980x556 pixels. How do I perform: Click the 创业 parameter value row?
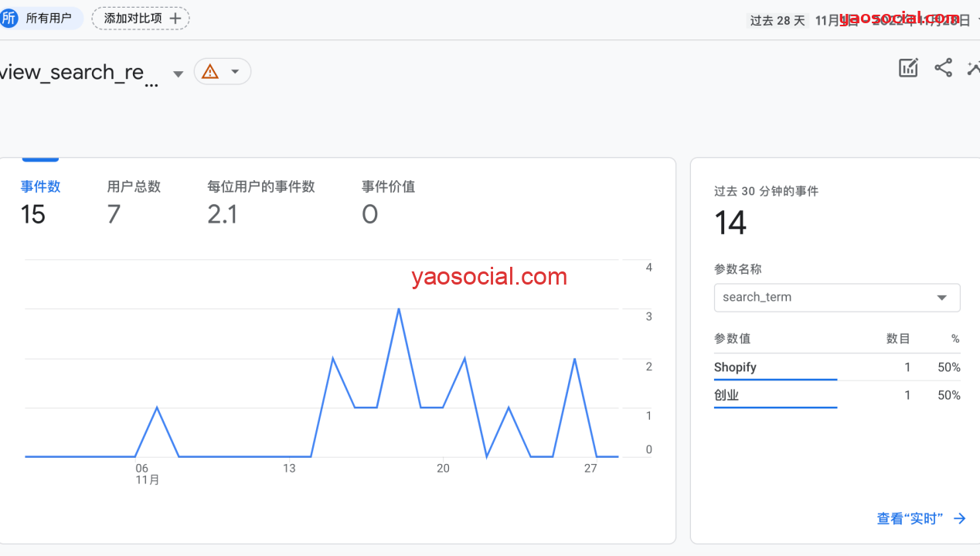pos(726,395)
